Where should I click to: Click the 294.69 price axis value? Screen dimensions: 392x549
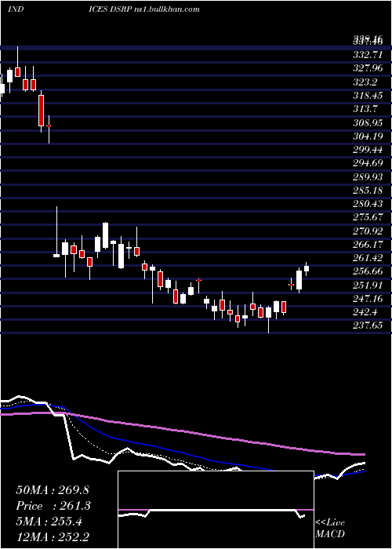pos(368,163)
